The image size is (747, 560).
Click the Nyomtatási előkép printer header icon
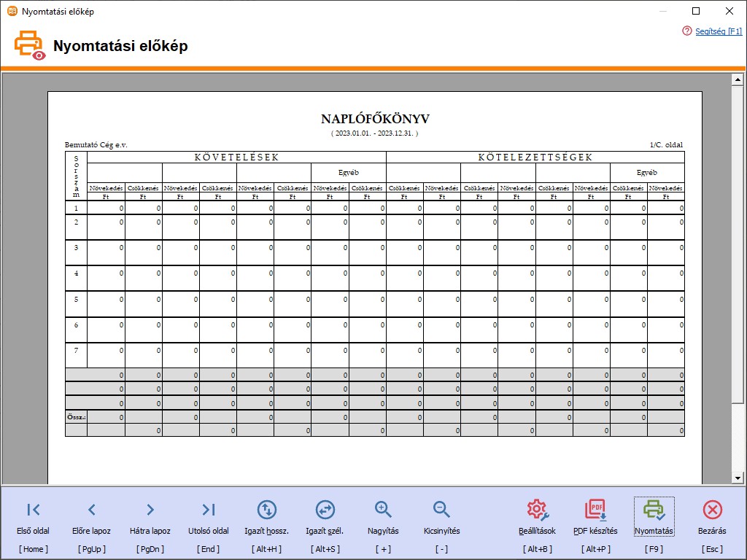29,45
